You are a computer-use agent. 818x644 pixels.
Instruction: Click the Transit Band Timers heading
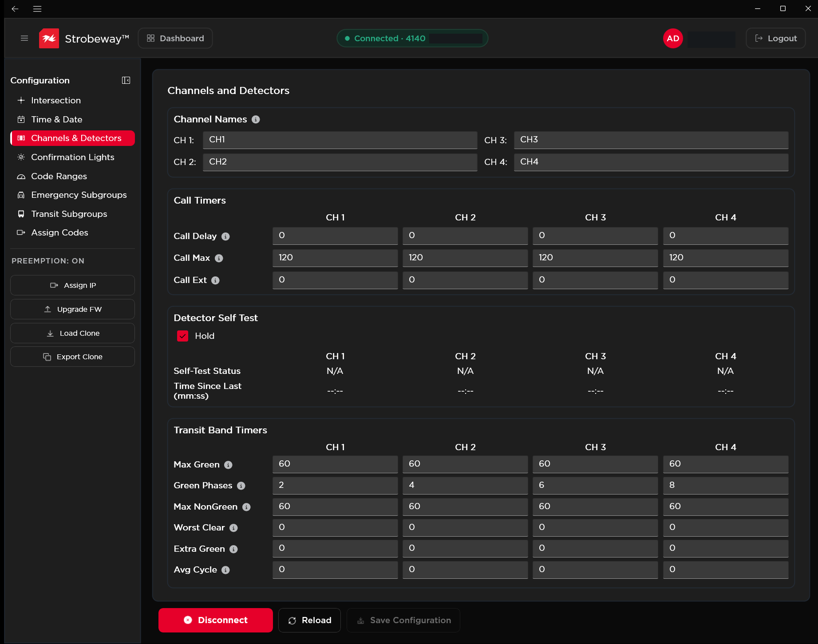[220, 430]
